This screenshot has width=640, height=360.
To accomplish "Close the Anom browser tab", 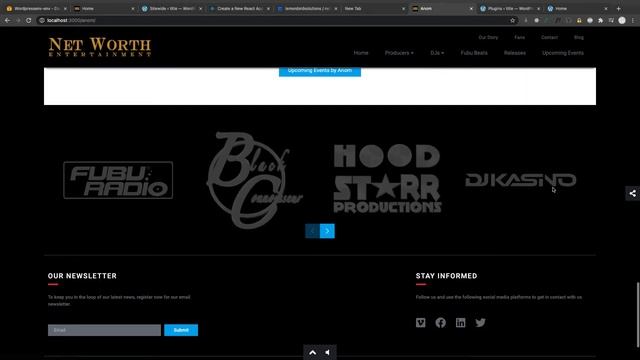I will click(471, 9).
